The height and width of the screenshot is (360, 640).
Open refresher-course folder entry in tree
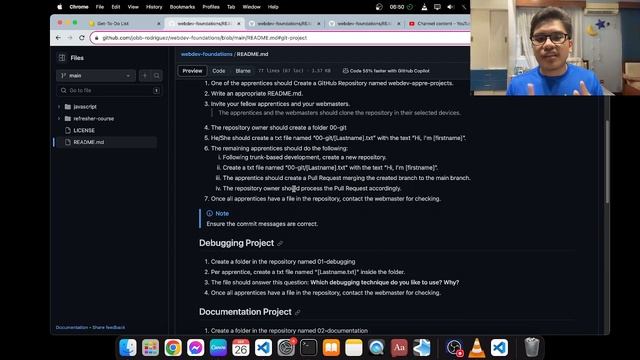click(x=93, y=119)
